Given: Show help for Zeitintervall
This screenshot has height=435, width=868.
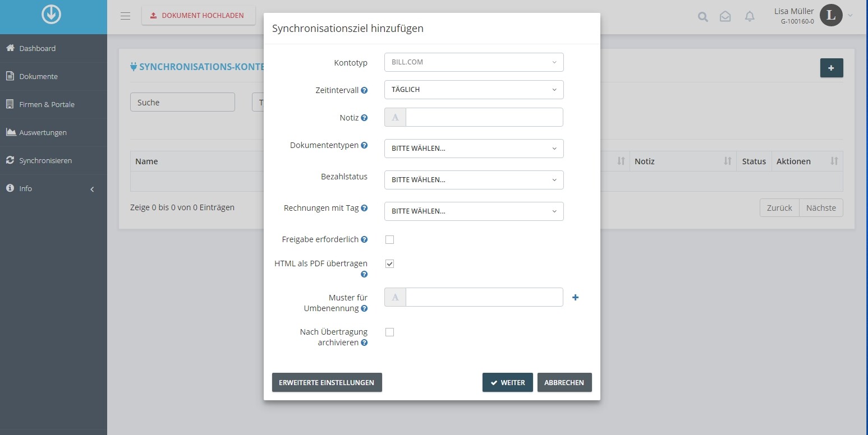Looking at the screenshot, I should point(364,90).
